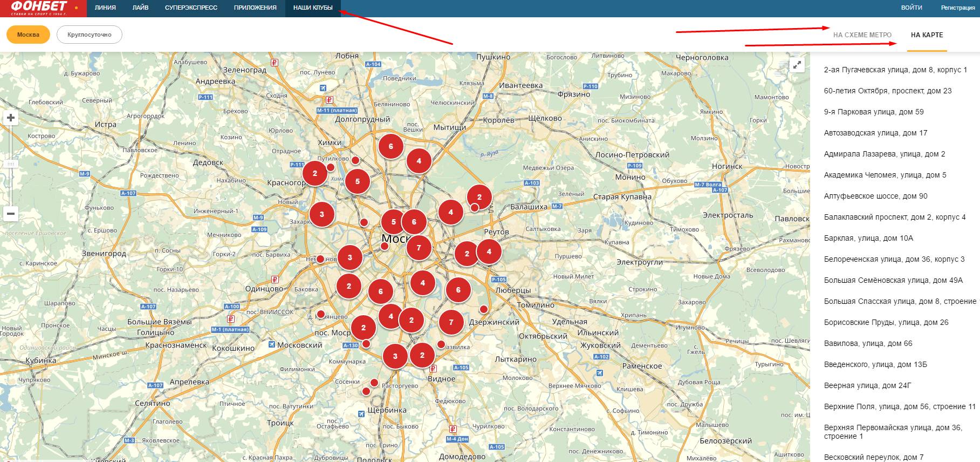Image resolution: width=980 pixels, height=462 pixels.
Task: Open the Наши клубы menu item
Action: 313,8
